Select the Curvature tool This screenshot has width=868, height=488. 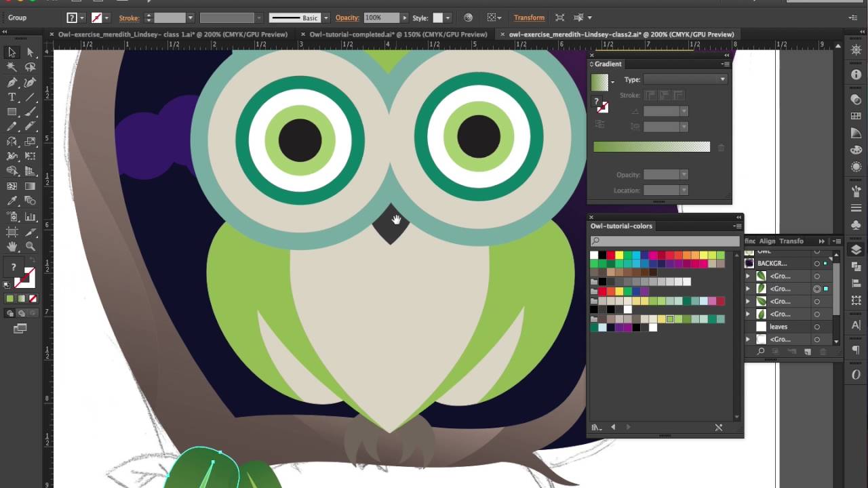30,82
